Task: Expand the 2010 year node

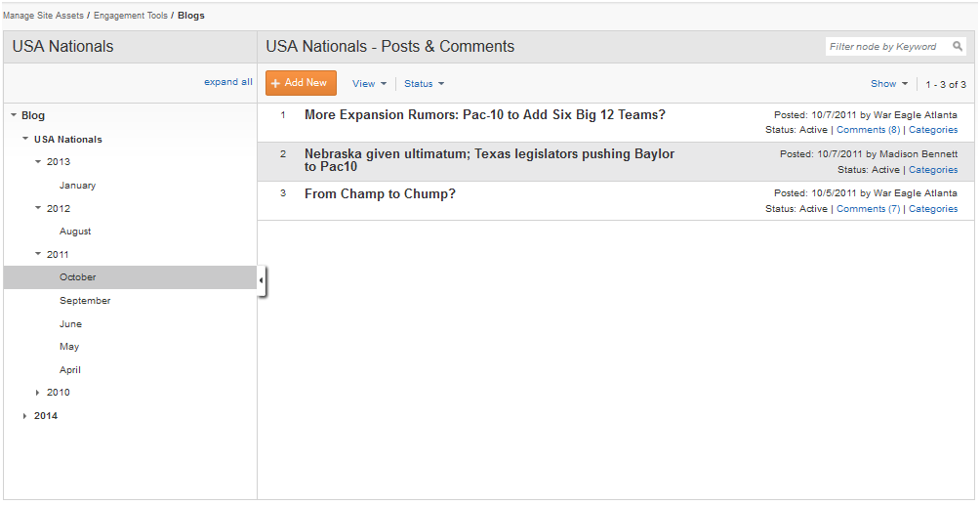Action: click(38, 393)
